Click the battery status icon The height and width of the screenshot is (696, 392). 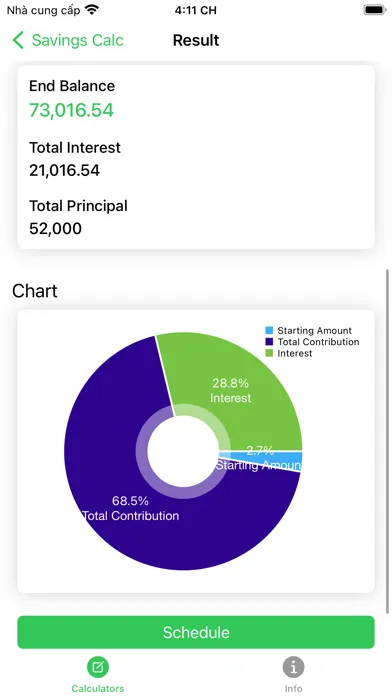(375, 10)
